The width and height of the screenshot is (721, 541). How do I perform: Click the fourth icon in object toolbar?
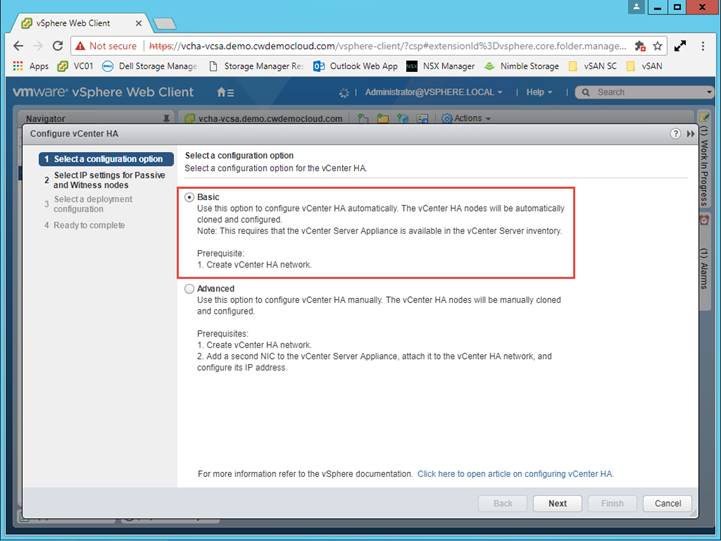(x=422, y=119)
